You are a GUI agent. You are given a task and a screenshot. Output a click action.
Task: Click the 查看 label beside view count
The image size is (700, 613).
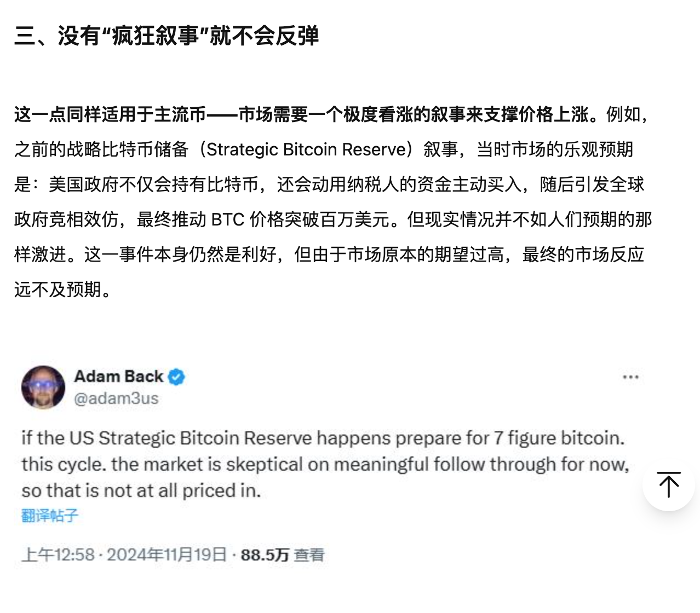pyautogui.click(x=309, y=555)
